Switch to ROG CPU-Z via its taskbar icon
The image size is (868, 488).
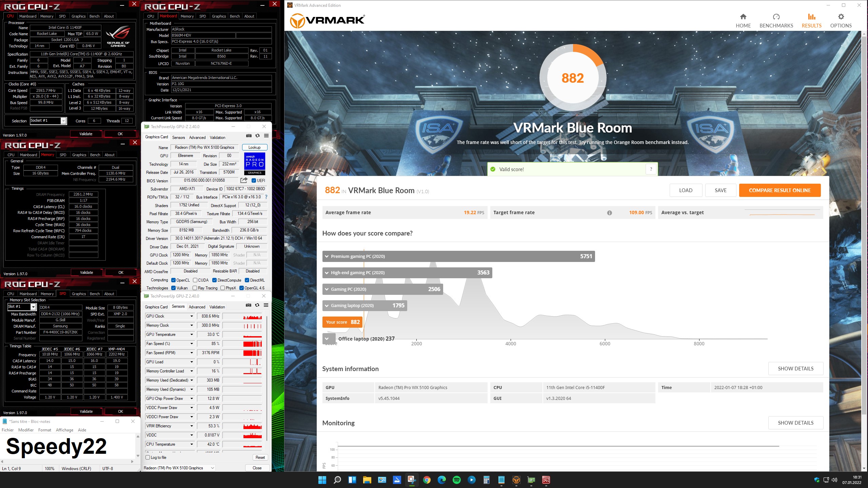click(x=546, y=480)
